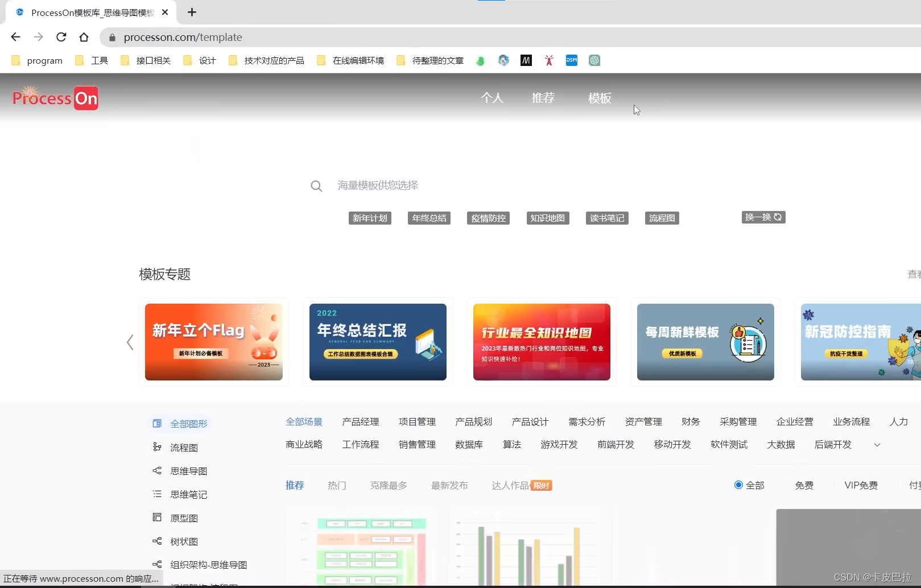Screen dimensions: 921x588
Task: Refresh tags with 换一换 button
Action: tap(763, 217)
